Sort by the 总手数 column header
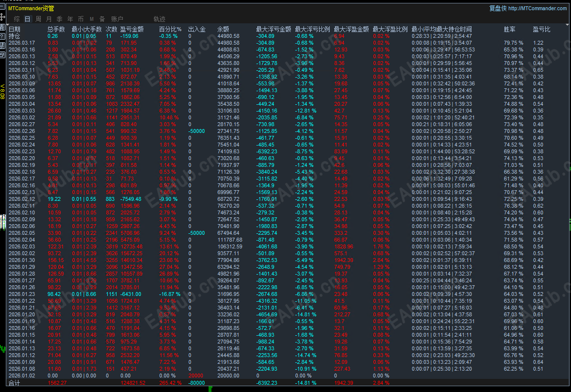The width and height of the screenshot is (571, 392). (x=56, y=29)
